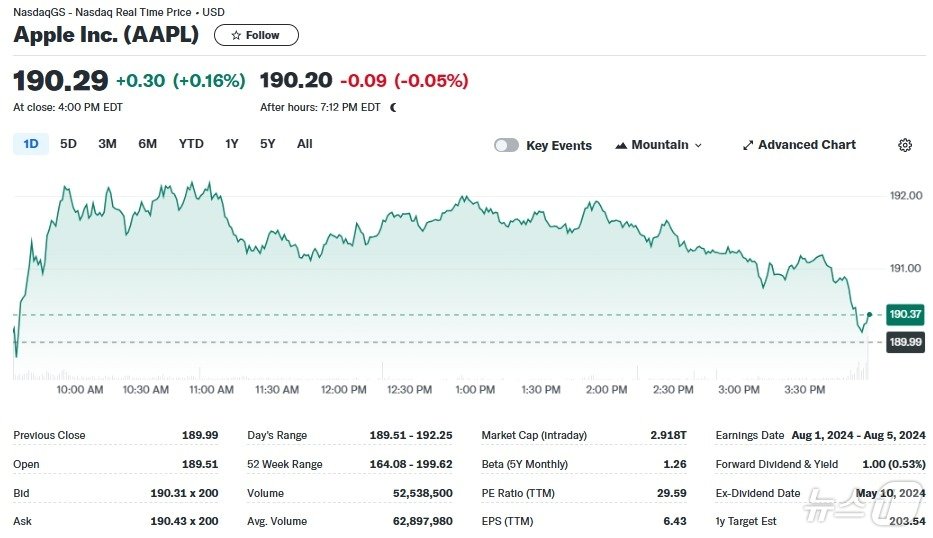Show the 6M chart range
Viewport: 933px width, 538px height.
click(148, 144)
